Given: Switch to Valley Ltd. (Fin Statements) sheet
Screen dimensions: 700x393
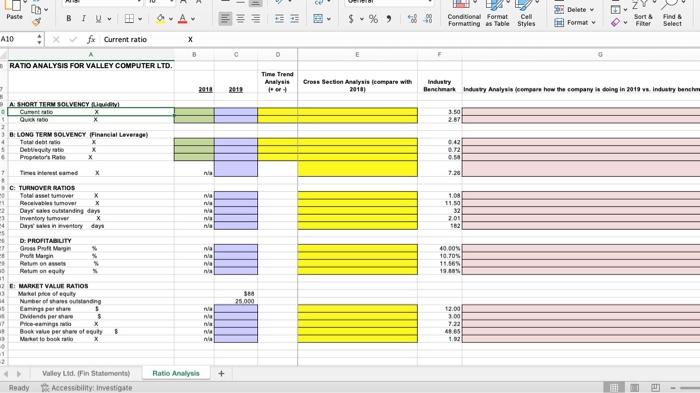Looking at the screenshot, I should coord(86,373).
